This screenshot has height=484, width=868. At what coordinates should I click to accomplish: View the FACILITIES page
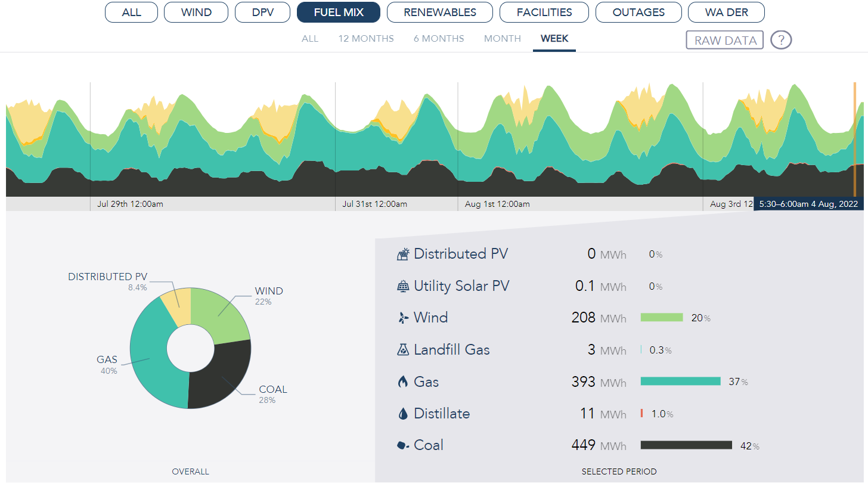click(x=544, y=12)
